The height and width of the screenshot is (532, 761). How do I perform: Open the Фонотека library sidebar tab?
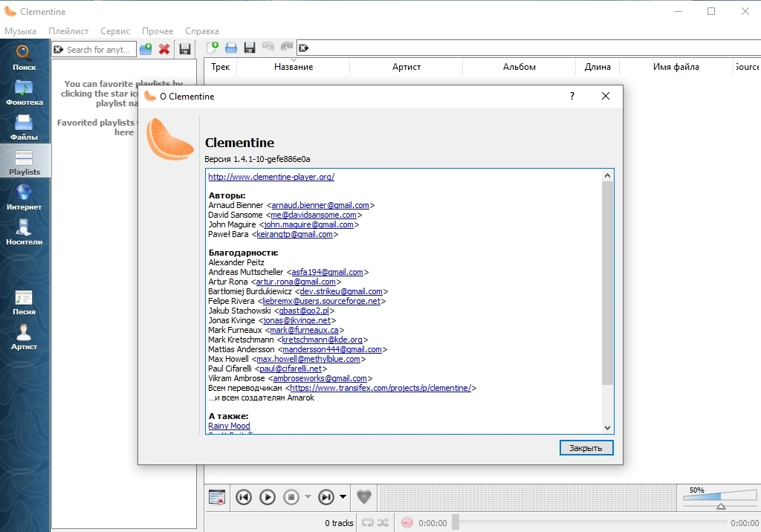point(25,92)
